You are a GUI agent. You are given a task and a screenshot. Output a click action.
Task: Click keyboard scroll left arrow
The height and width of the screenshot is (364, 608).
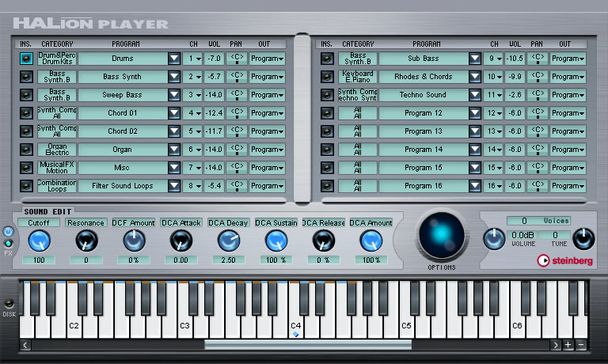[x=25, y=345]
